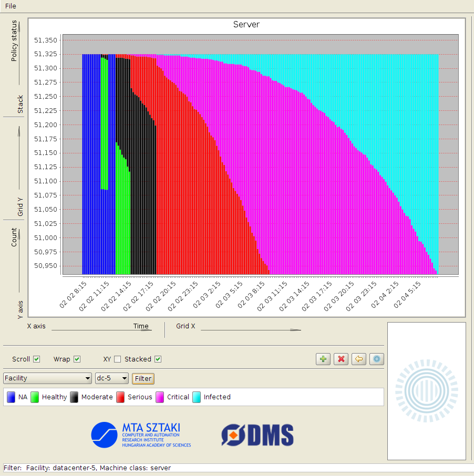Click the circular spinner graphic panel
This screenshot has height=476, width=474.
[426, 391]
